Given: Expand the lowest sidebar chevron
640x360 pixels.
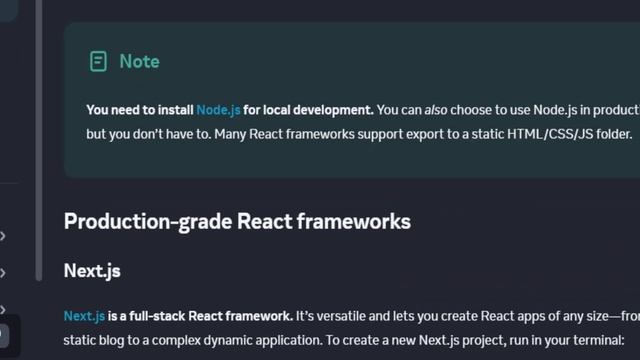Looking at the screenshot, I should 3,309.
